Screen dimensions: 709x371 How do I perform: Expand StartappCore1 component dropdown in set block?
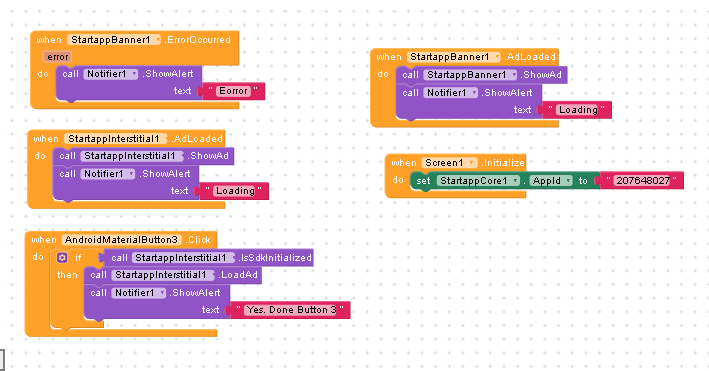click(x=478, y=181)
